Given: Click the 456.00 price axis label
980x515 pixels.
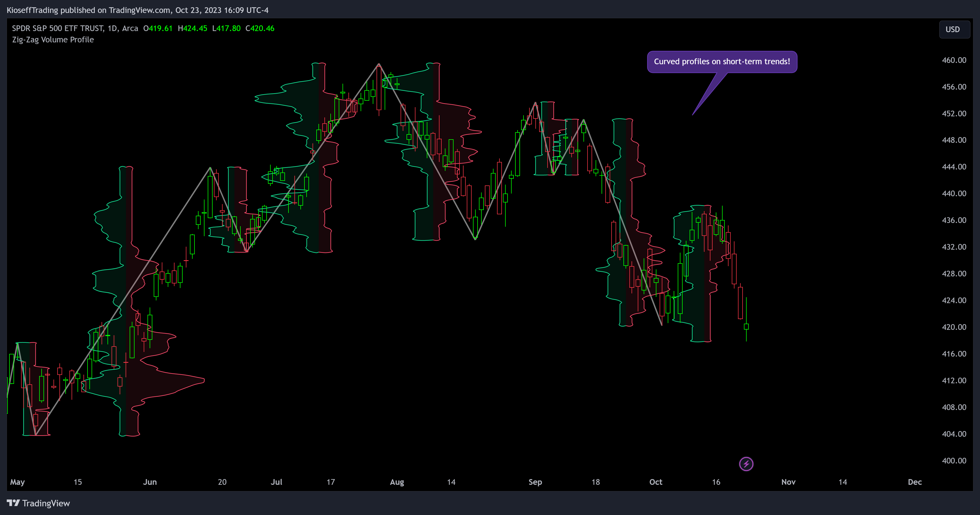Looking at the screenshot, I should (x=954, y=87).
